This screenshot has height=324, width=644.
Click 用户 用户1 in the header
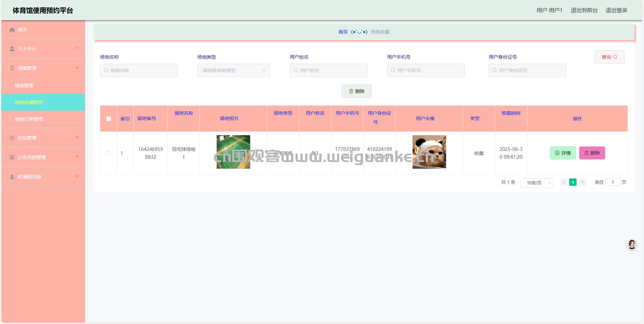click(549, 10)
